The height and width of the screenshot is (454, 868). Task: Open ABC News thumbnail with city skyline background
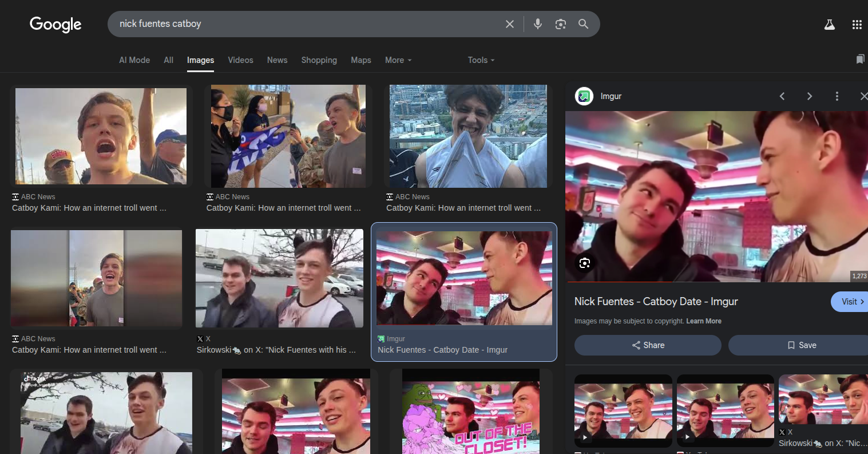(468, 136)
